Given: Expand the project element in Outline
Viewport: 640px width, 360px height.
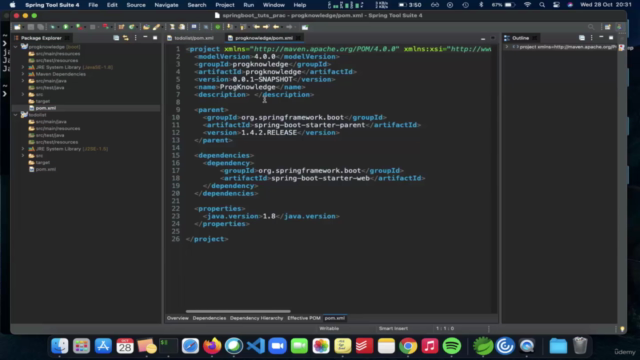Looking at the screenshot, I should [x=507, y=47].
